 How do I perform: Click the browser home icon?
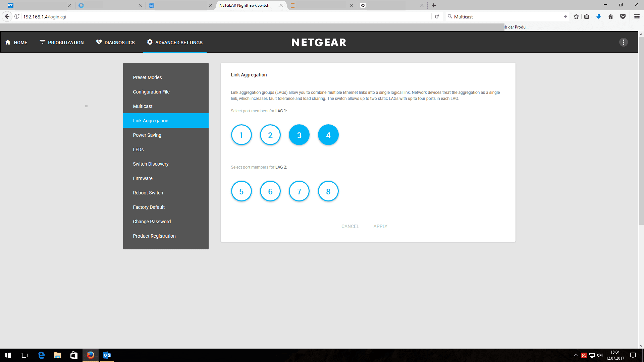point(611,16)
